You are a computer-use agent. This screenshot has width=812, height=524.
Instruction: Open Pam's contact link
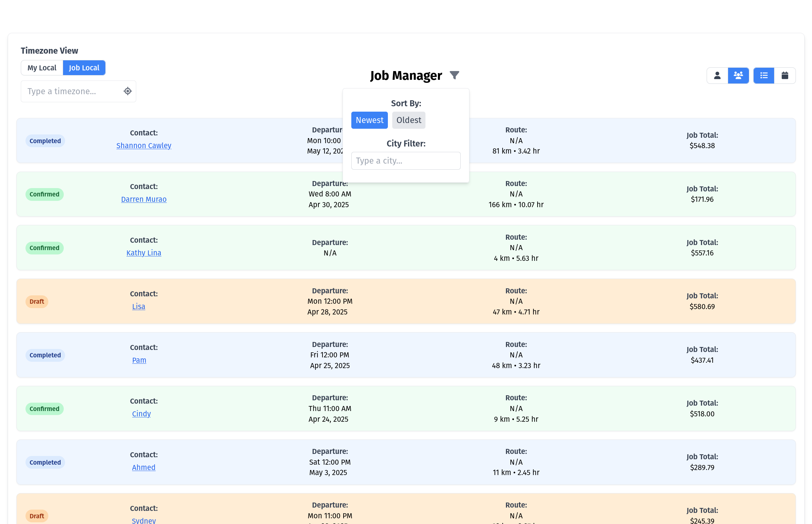pyautogui.click(x=139, y=360)
